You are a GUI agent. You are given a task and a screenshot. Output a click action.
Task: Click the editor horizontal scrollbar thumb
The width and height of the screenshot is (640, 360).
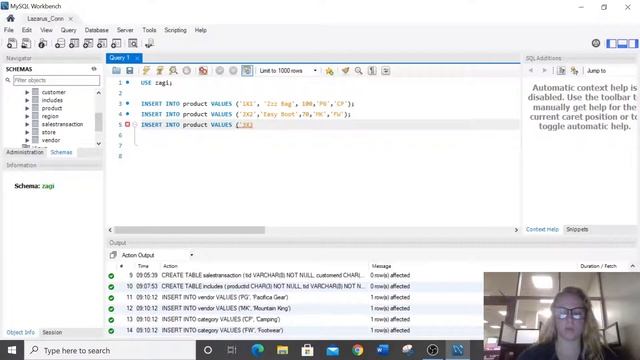pyautogui.click(x=189, y=230)
